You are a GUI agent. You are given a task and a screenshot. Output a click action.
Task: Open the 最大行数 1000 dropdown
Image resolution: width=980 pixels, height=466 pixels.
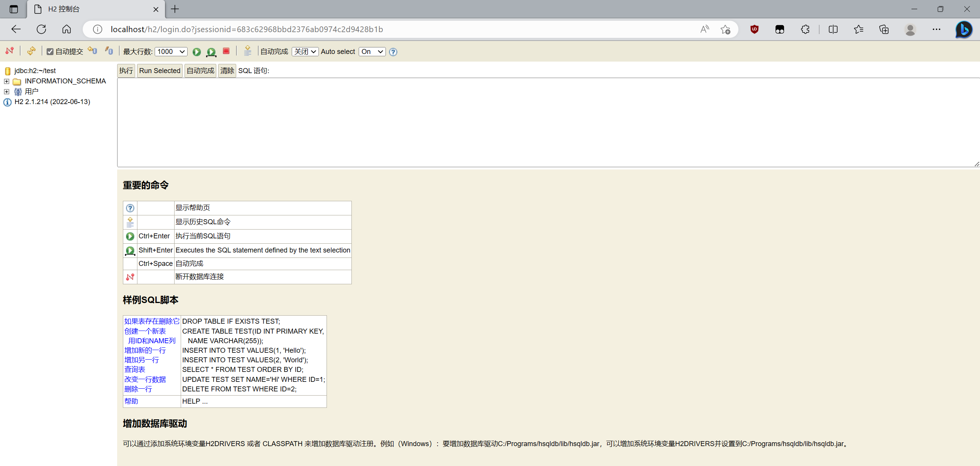(x=171, y=52)
